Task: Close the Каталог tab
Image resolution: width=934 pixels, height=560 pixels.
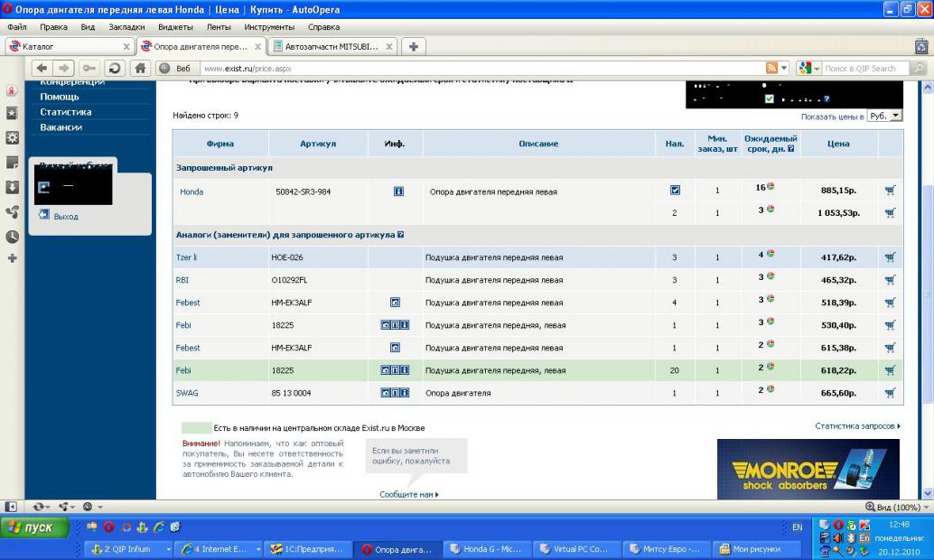Action: (126, 46)
